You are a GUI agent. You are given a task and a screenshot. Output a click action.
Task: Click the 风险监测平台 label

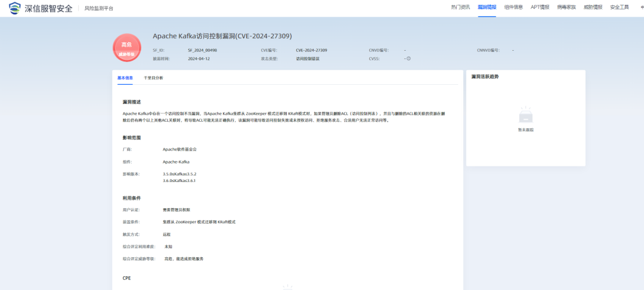coord(99,8)
